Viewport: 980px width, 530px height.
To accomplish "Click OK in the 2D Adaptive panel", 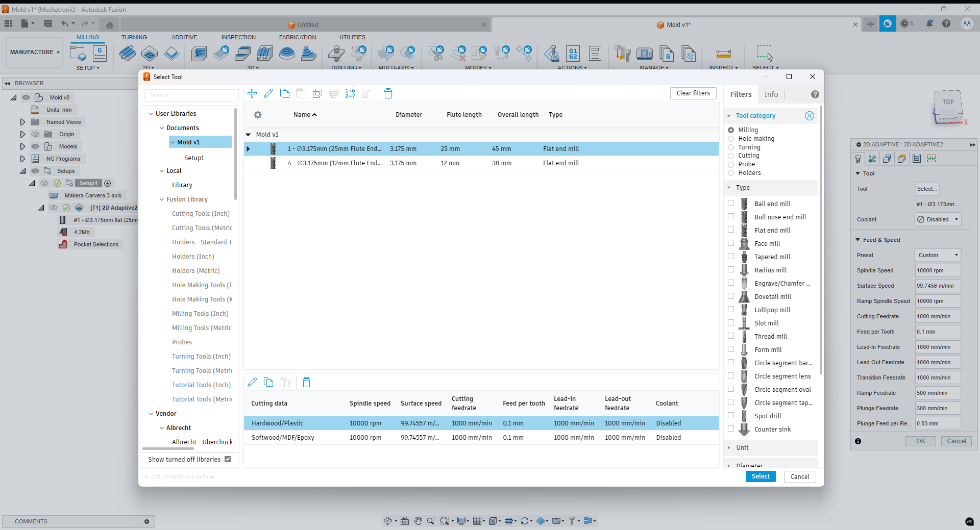I will point(920,441).
